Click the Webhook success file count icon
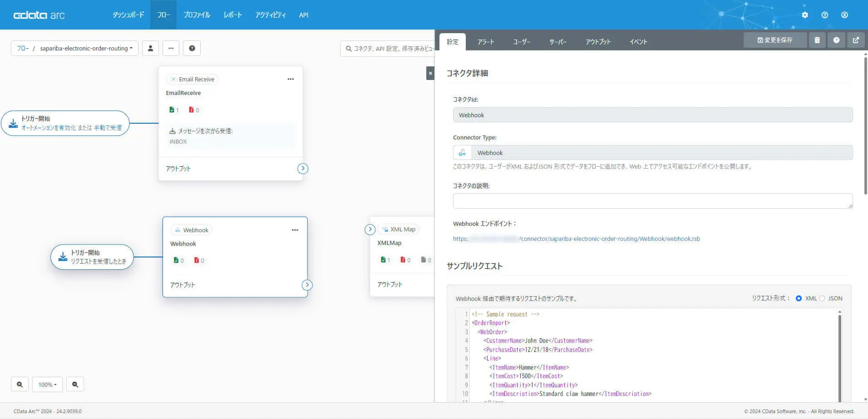This screenshot has height=419, width=868. (176, 260)
